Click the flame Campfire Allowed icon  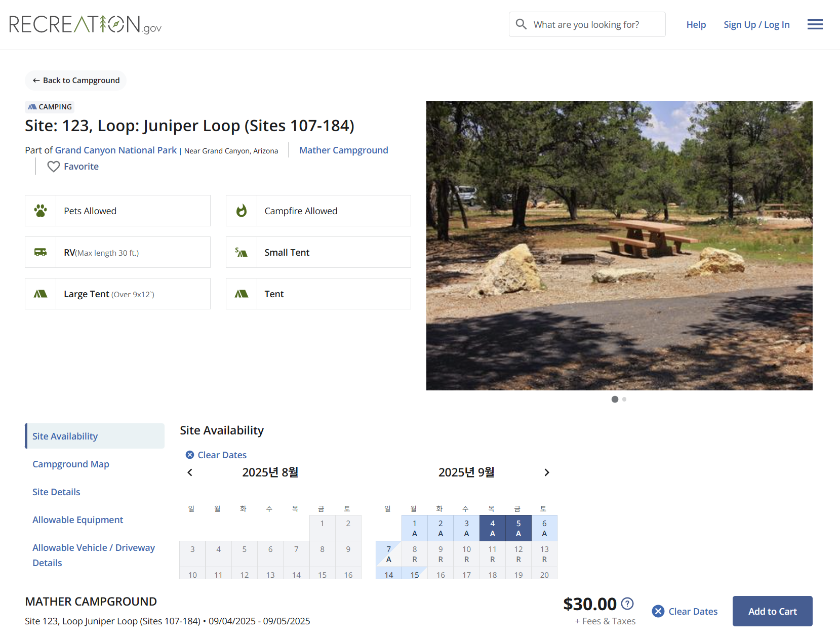tap(242, 211)
